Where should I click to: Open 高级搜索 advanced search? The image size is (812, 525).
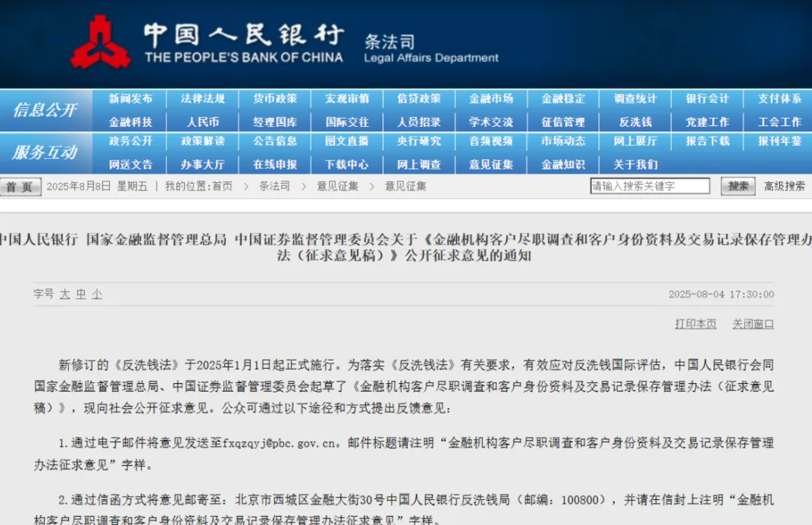(x=785, y=186)
